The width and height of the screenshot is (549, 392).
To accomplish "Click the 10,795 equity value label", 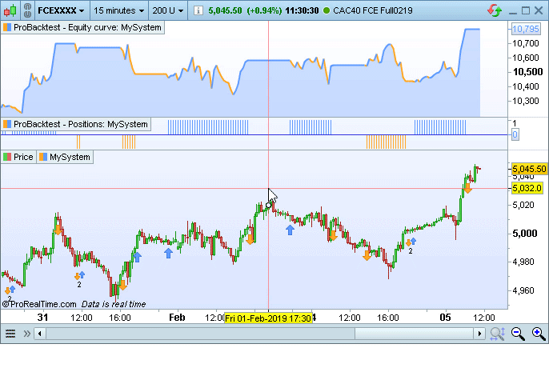I will click(526, 29).
